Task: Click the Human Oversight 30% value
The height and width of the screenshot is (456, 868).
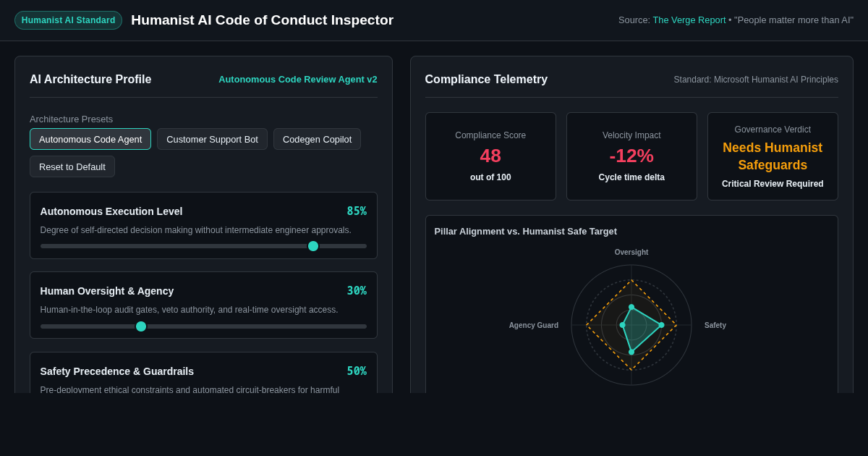Action: click(x=357, y=291)
